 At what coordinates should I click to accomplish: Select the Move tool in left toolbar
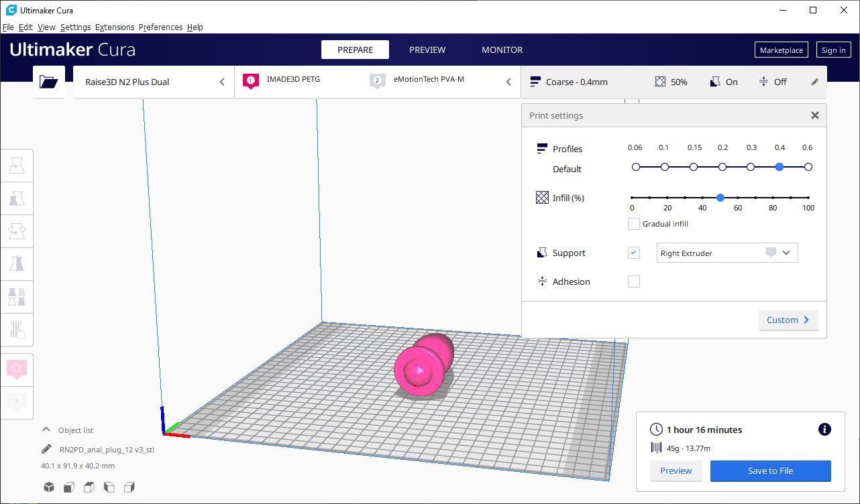tap(17, 166)
